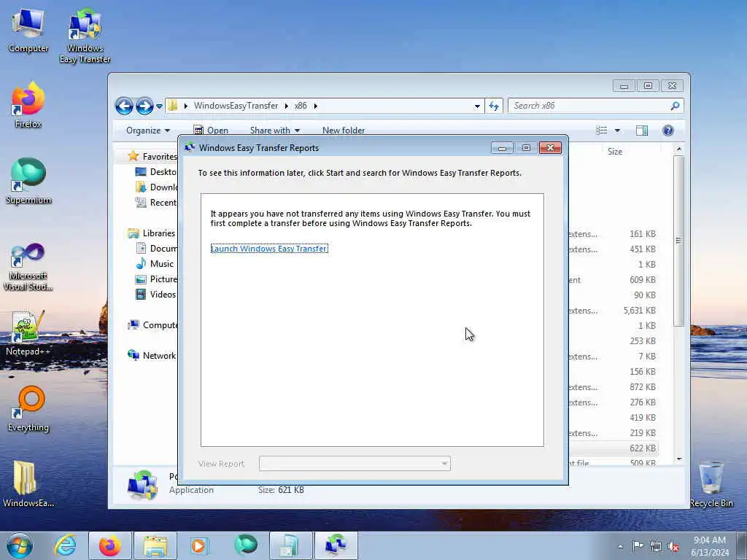The image size is (747, 560).
Task: Open the view options dropdown arrow
Action: (x=617, y=131)
